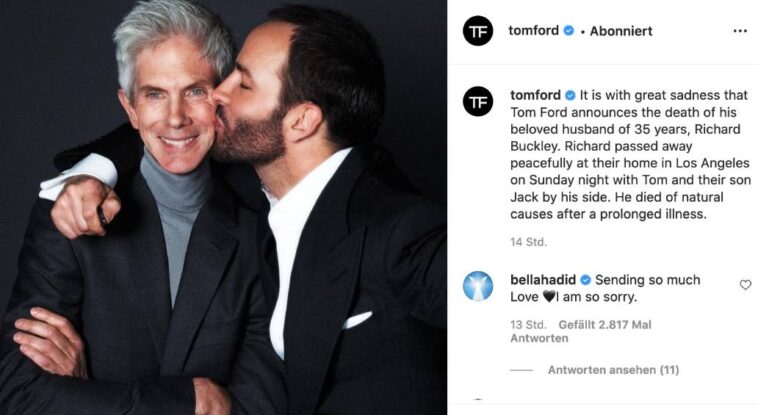Click the post photo of the two men
This screenshot has height=415, width=758.
(x=223, y=208)
